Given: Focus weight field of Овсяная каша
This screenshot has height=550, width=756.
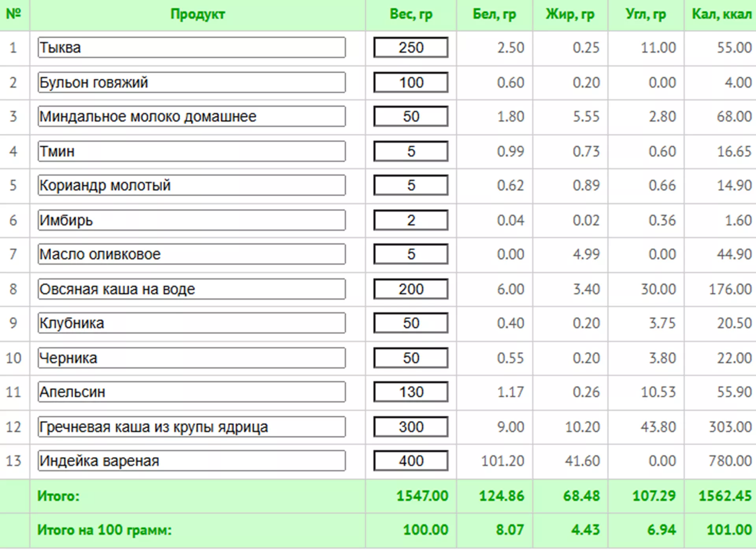Looking at the screenshot, I should (411, 289).
